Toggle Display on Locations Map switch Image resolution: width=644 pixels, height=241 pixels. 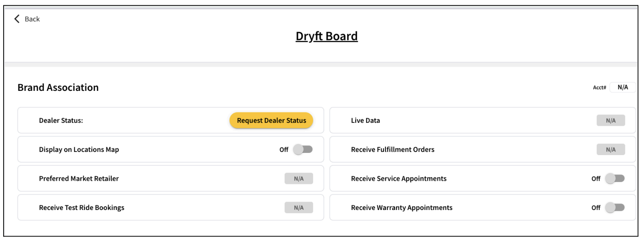303,149
